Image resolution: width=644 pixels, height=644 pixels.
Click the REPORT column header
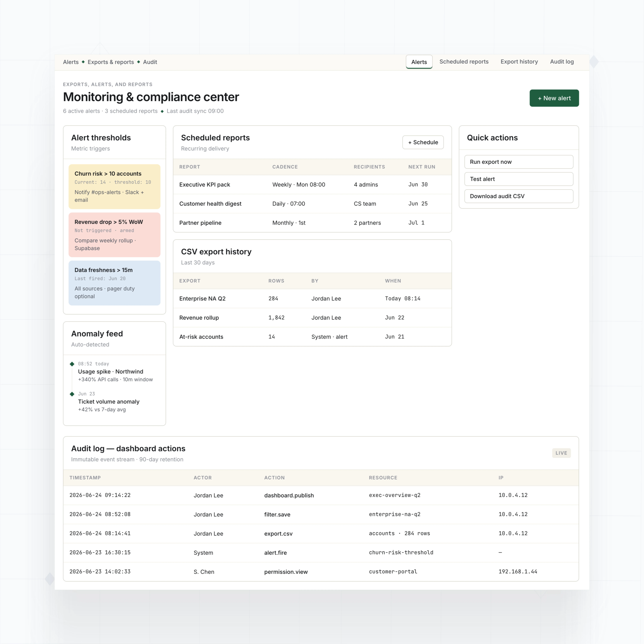[x=190, y=167]
